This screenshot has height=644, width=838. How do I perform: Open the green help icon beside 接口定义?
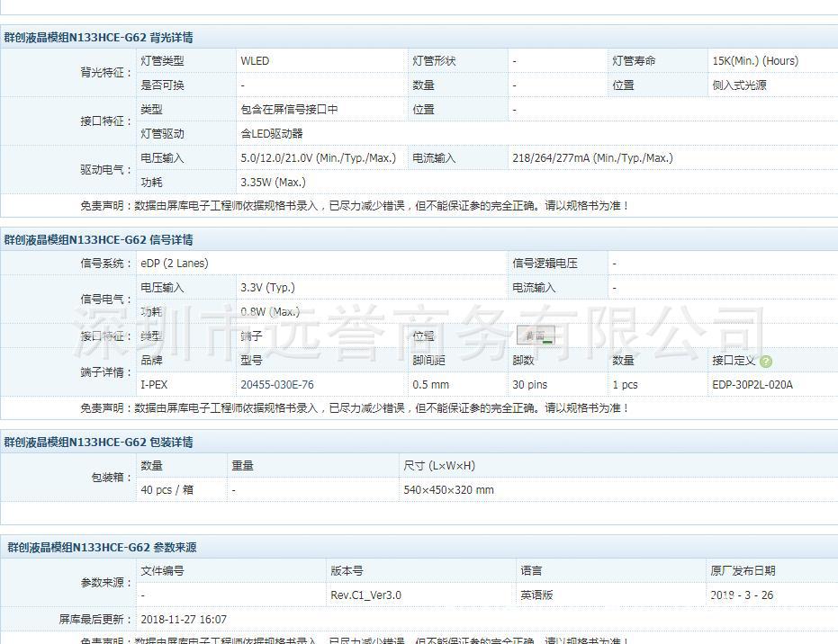pos(766,362)
